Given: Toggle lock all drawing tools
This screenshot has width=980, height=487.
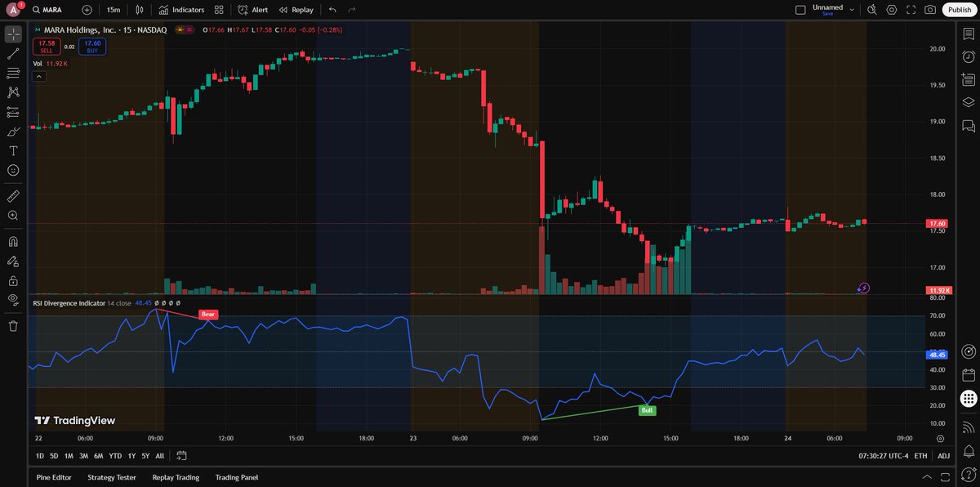Looking at the screenshot, I should pos(13,280).
